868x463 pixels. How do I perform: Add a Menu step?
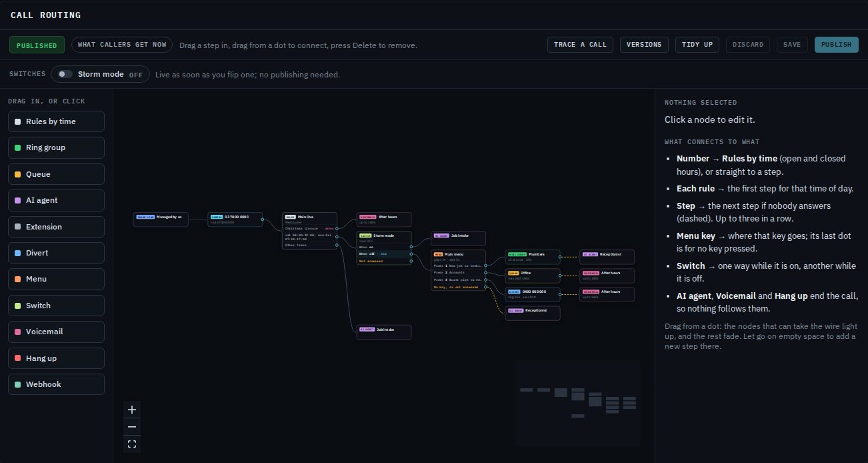pyautogui.click(x=56, y=279)
